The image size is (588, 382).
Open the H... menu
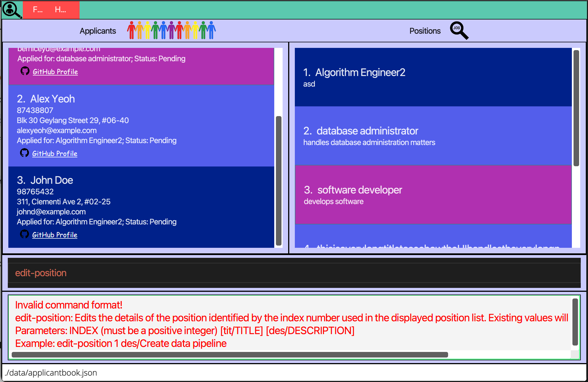[x=60, y=10]
